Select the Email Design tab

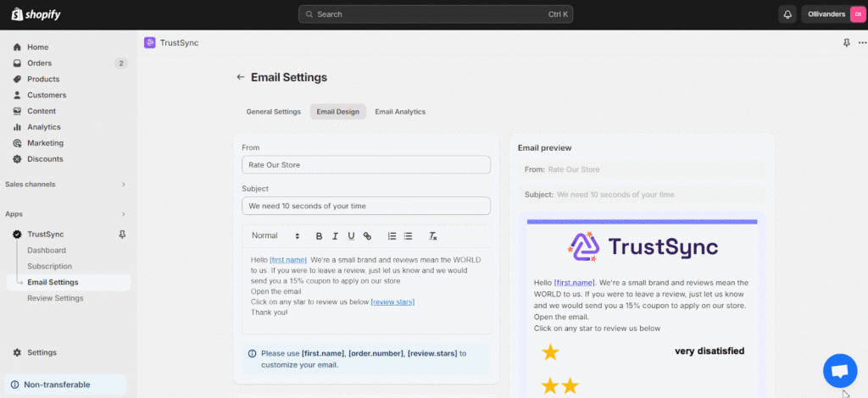pyautogui.click(x=337, y=112)
